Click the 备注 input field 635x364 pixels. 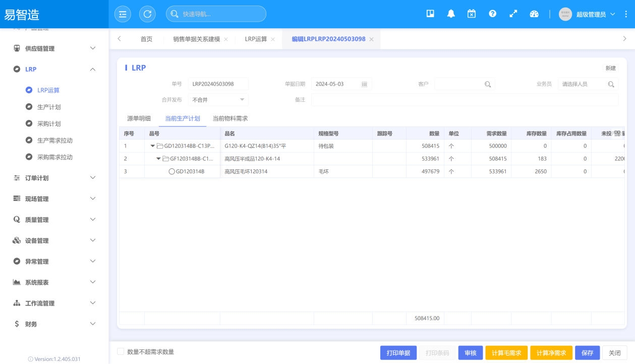(x=464, y=100)
